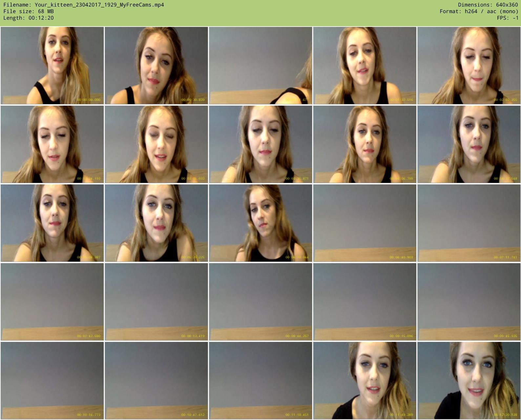The height and width of the screenshot is (420, 521).
Task: Open the thumbnail at 00:04:37.548
Action: pyautogui.click(x=469, y=144)
